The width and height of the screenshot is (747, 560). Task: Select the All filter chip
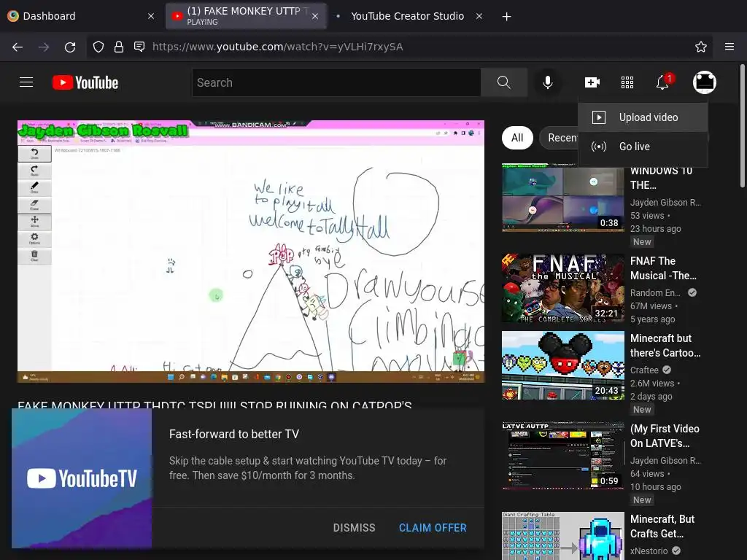point(517,138)
